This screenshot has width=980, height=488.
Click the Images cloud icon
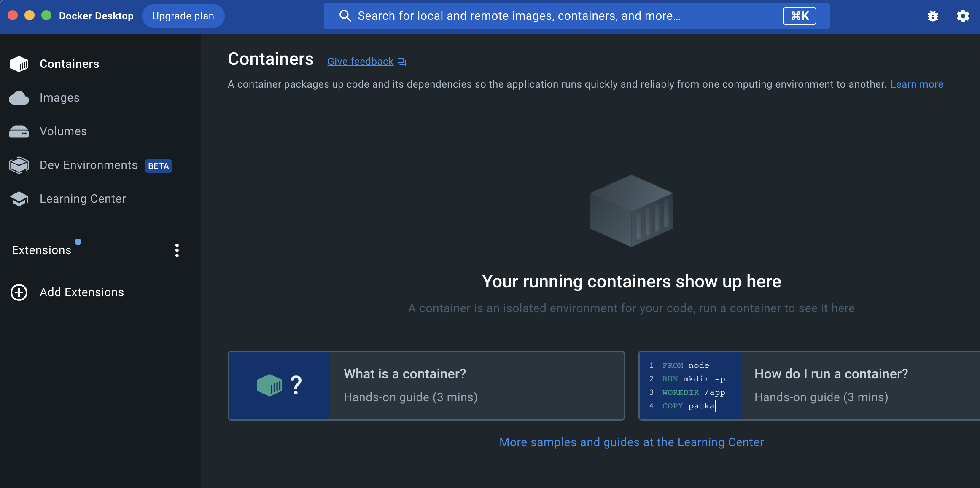point(19,98)
